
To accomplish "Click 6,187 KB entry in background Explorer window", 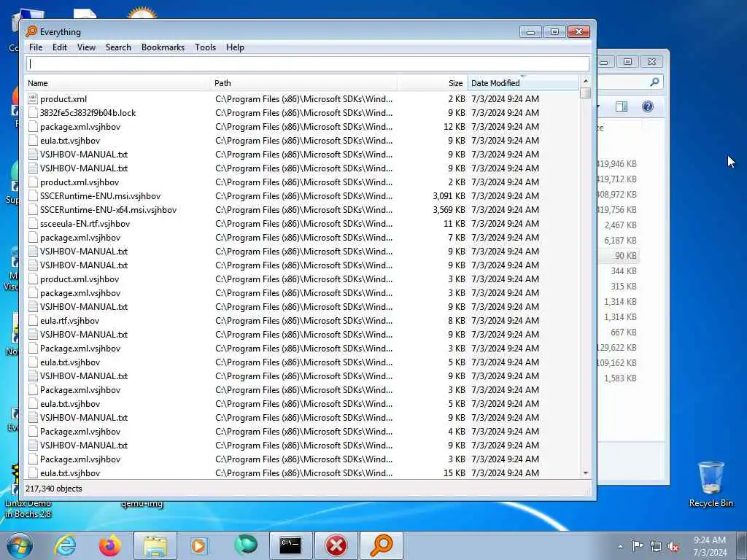I will [x=620, y=241].
